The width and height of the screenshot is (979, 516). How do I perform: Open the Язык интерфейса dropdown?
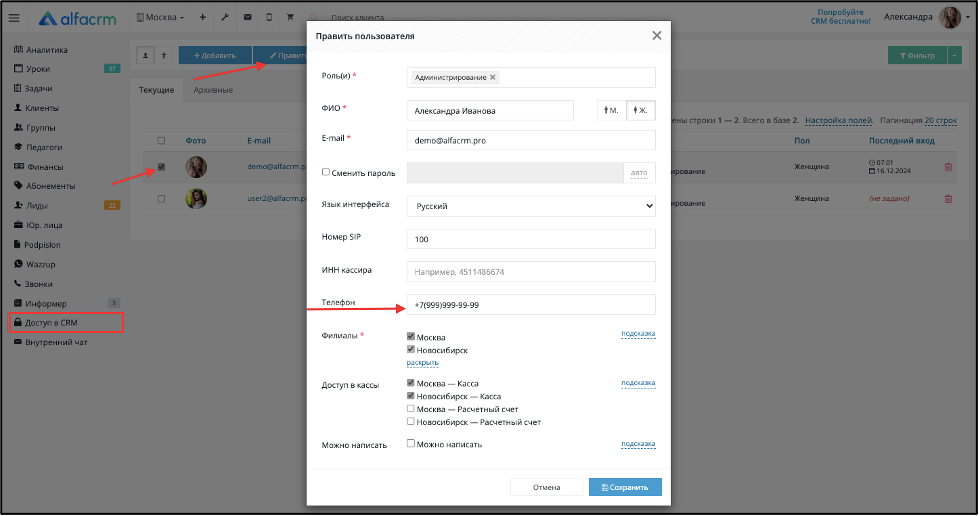click(x=531, y=206)
